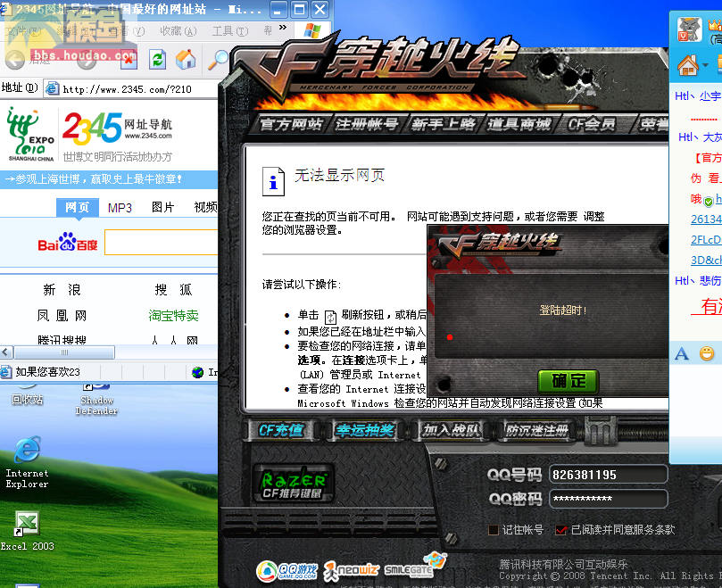Select the Excel 2003 desktop shortcut
The height and width of the screenshot is (588, 722).
pos(27,531)
